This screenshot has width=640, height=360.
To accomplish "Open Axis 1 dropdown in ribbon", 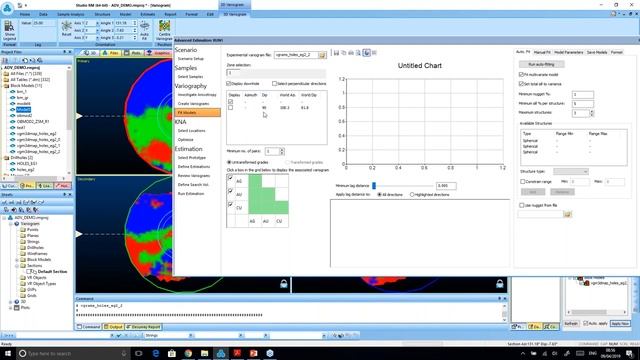I will [97, 23].
